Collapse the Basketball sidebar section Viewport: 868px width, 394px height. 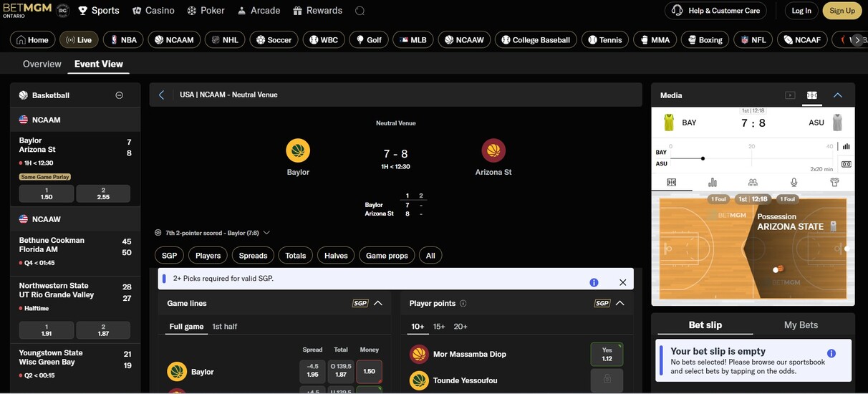coord(119,95)
